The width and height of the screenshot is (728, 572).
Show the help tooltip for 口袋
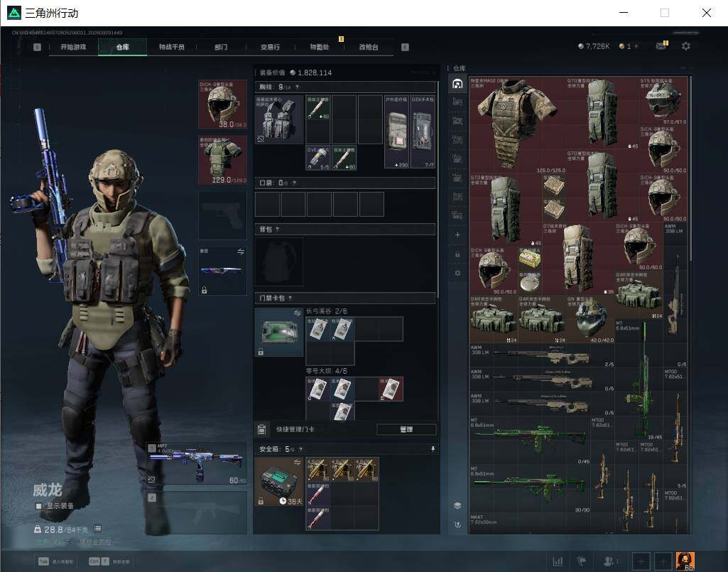coord(294,183)
